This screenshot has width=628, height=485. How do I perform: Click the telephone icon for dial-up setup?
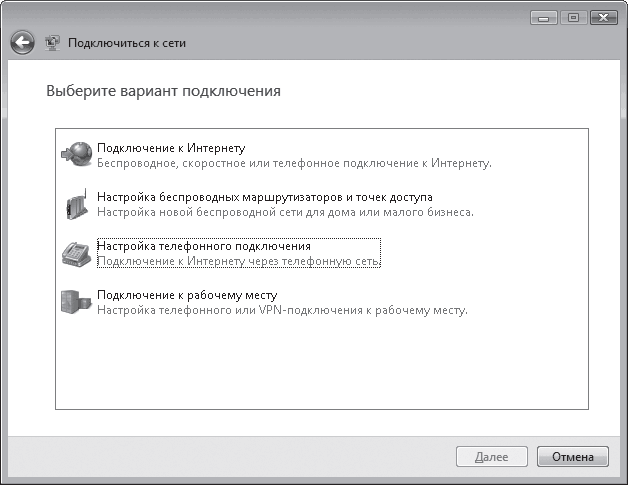[x=77, y=254]
